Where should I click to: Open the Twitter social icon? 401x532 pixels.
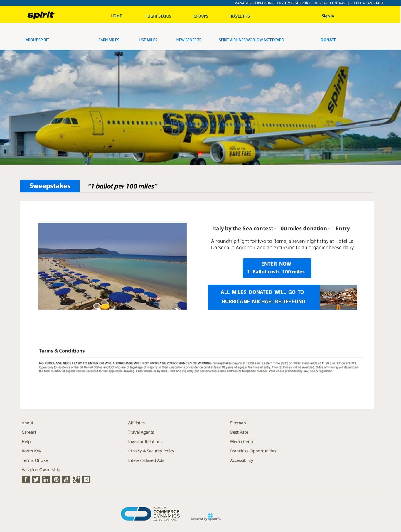(36, 479)
